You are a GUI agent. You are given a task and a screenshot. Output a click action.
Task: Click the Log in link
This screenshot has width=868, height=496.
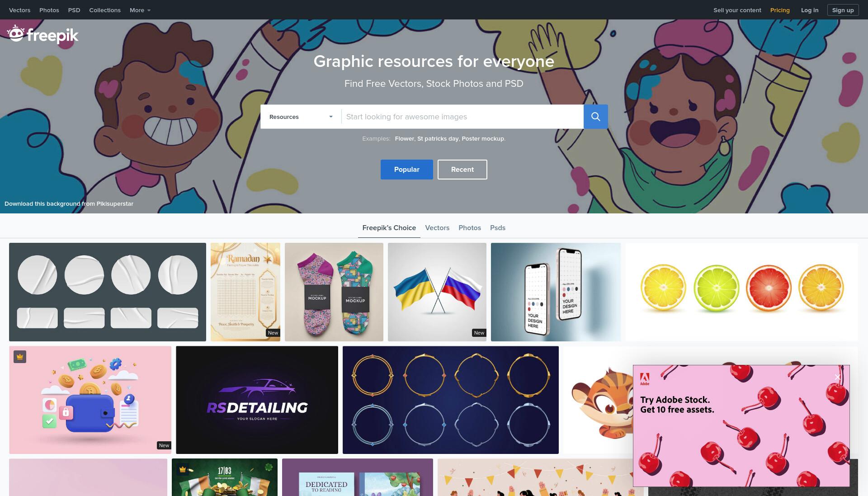coord(809,10)
